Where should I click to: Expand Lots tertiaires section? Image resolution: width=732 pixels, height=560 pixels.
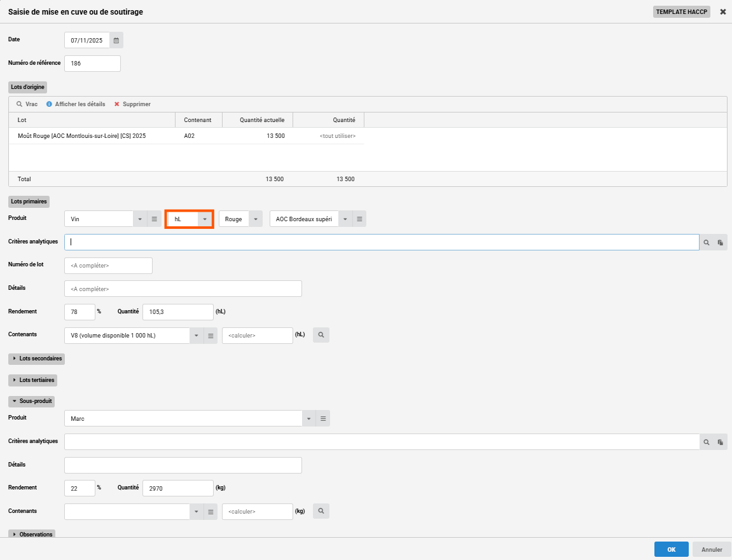[x=34, y=380]
